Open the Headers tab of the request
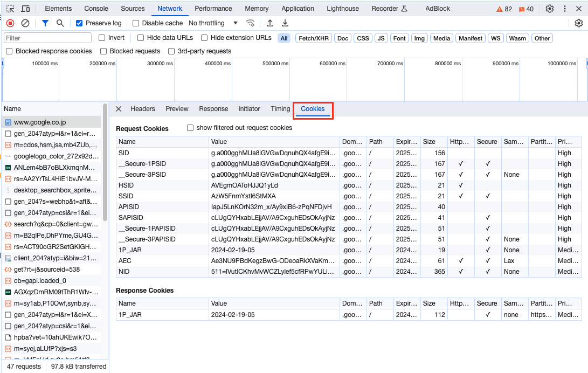The image size is (588, 373). [x=143, y=109]
